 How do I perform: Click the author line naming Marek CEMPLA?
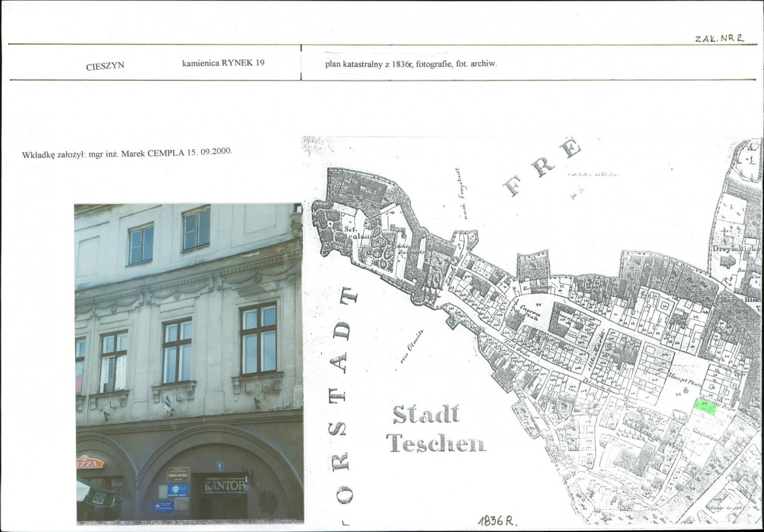(x=127, y=154)
